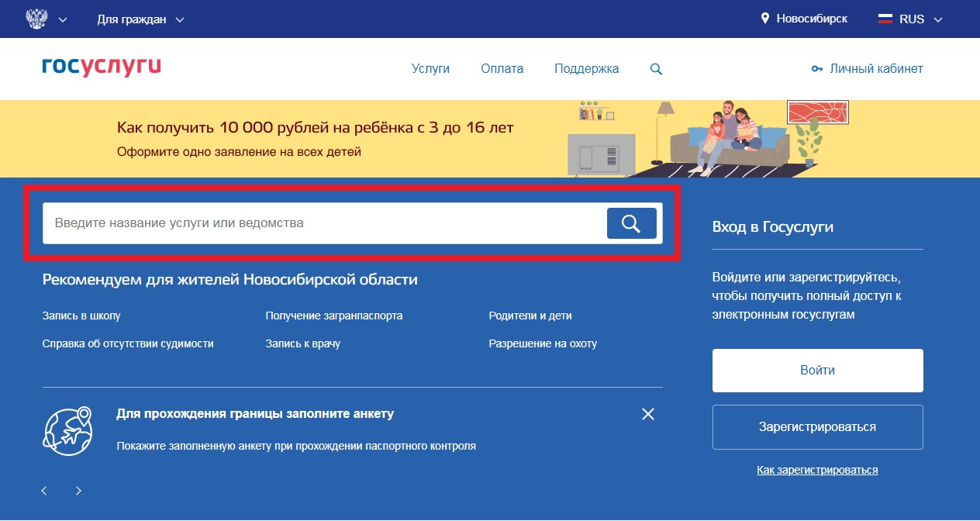Close the border questionnaire notice with X
This screenshot has width=980, height=521.
pyautogui.click(x=648, y=414)
